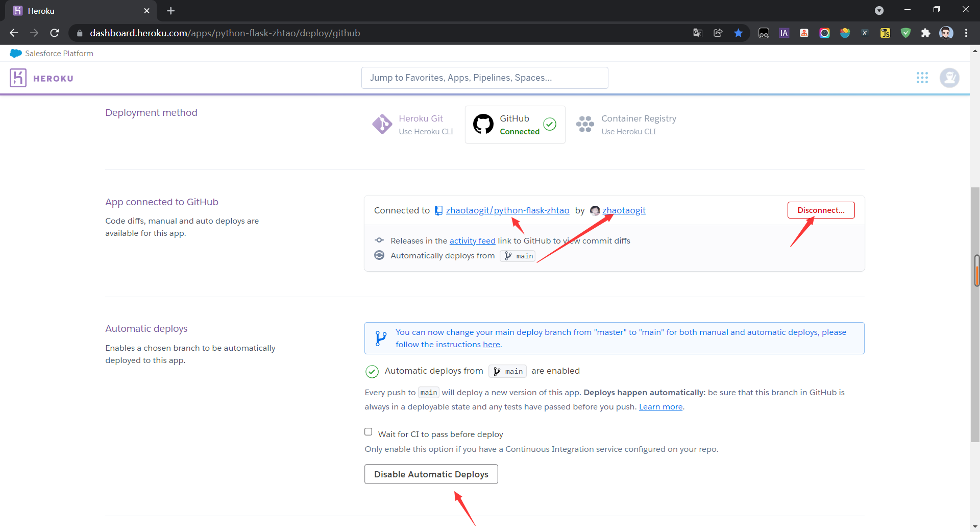
Task: Click the scrollbar up arrow
Action: pyautogui.click(x=975, y=51)
